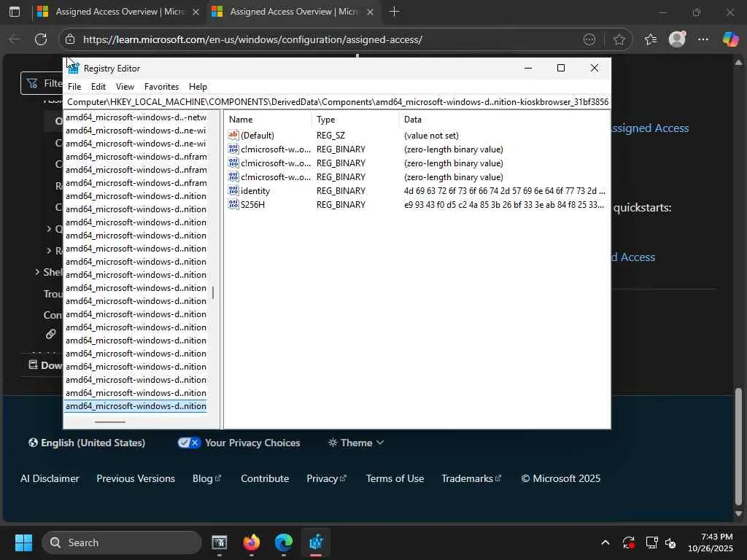Open Firefox from the taskbar
Screen dimensions: 747x560
[252, 542]
